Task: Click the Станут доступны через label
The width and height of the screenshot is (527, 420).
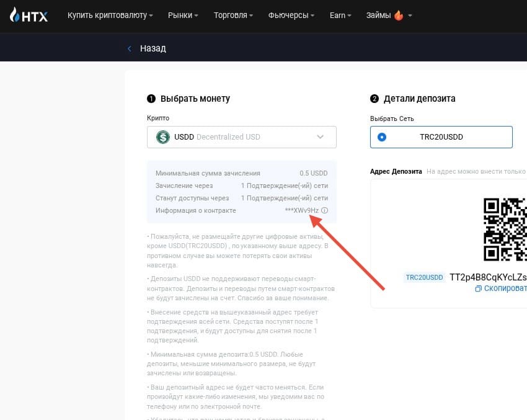Action: click(192, 198)
